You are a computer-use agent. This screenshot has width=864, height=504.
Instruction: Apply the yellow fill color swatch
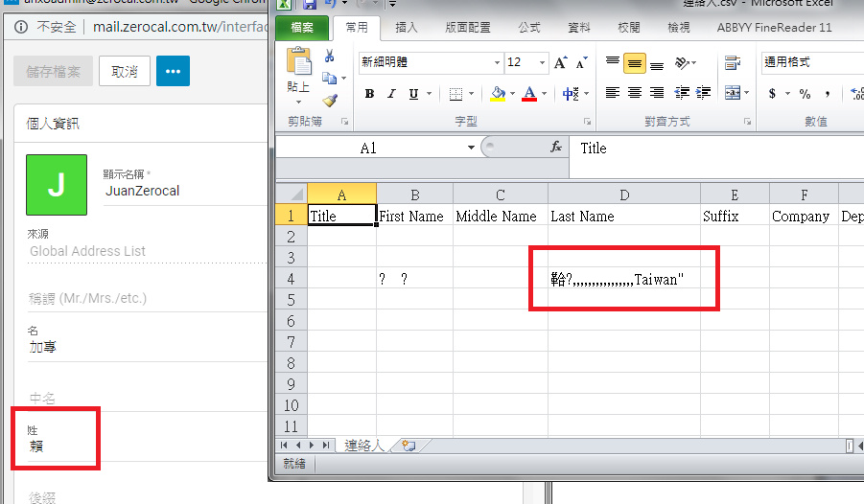[x=498, y=94]
